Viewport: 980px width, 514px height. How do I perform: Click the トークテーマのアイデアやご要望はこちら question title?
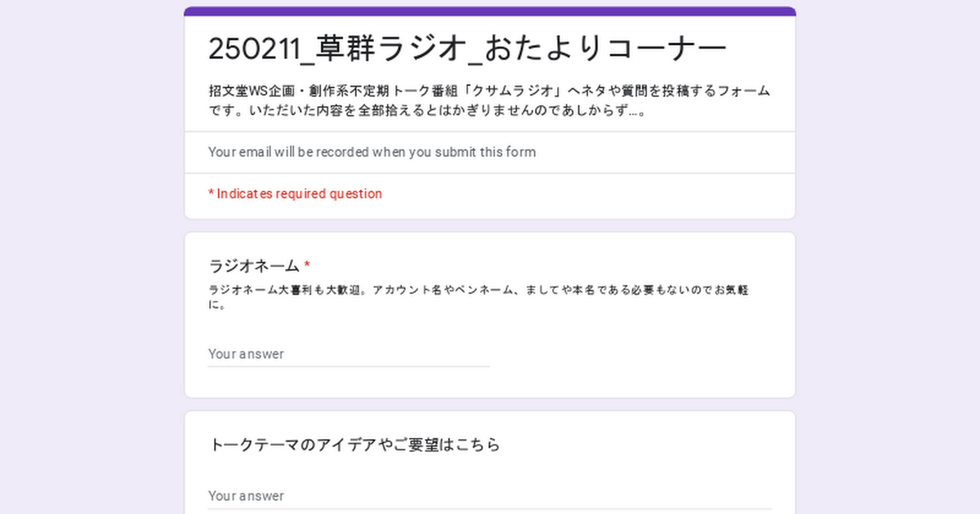click(354, 445)
